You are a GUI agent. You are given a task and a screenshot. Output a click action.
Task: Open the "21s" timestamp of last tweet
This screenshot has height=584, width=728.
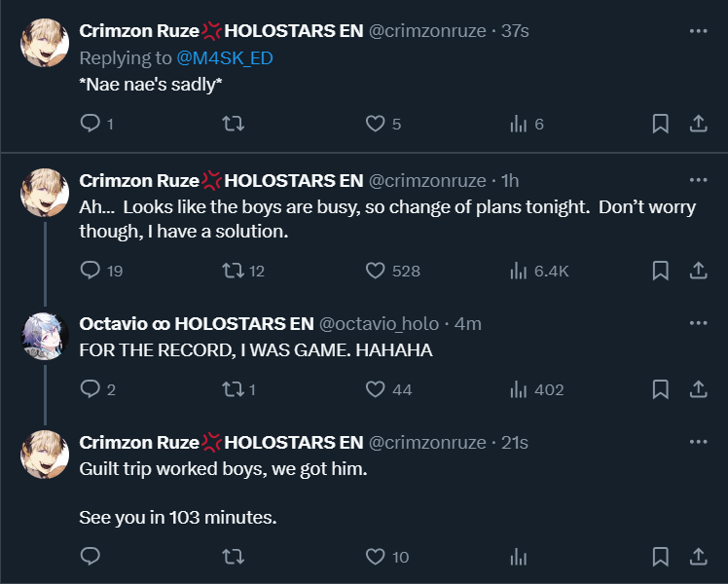pyautogui.click(x=515, y=443)
